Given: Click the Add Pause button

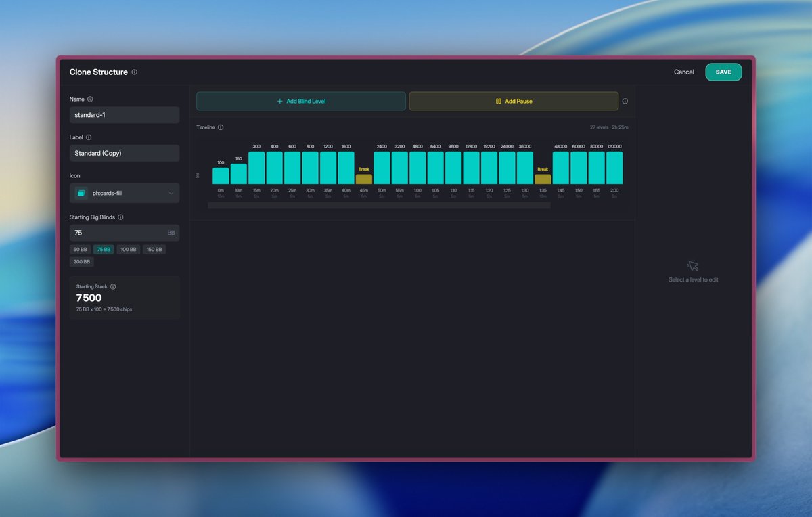Looking at the screenshot, I should 514,102.
